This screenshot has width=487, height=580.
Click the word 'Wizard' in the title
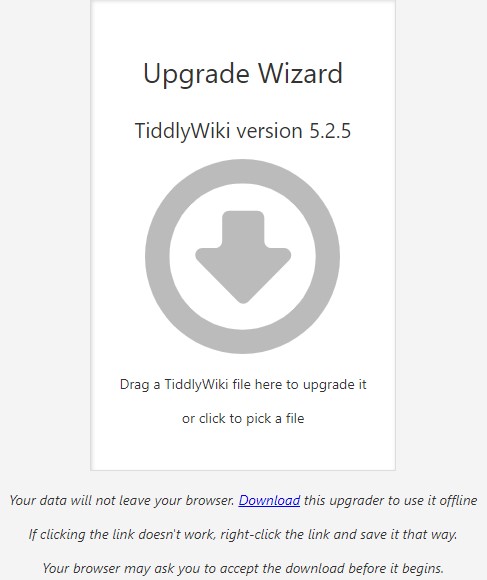(300, 73)
